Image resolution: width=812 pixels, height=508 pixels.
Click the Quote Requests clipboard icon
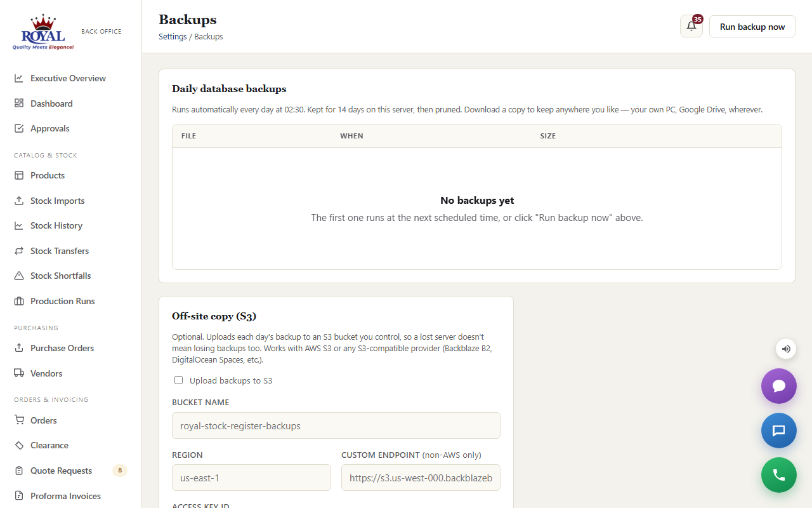coord(19,471)
